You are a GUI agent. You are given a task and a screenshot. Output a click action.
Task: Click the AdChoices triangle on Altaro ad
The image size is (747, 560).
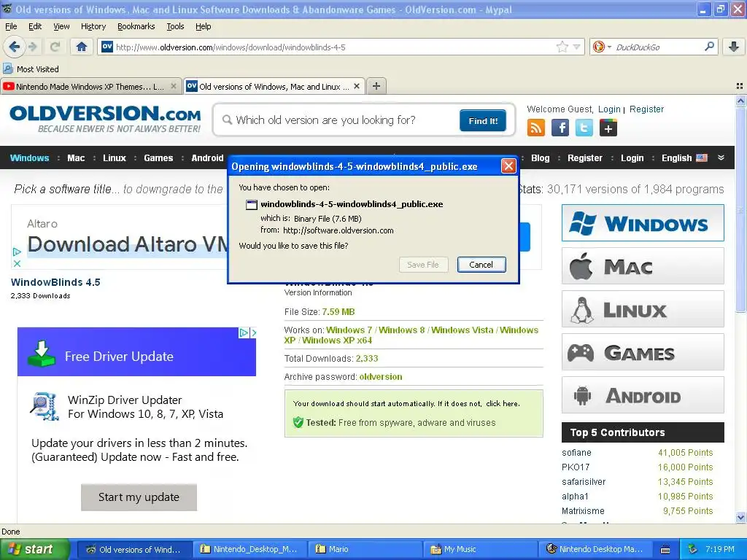[18, 252]
